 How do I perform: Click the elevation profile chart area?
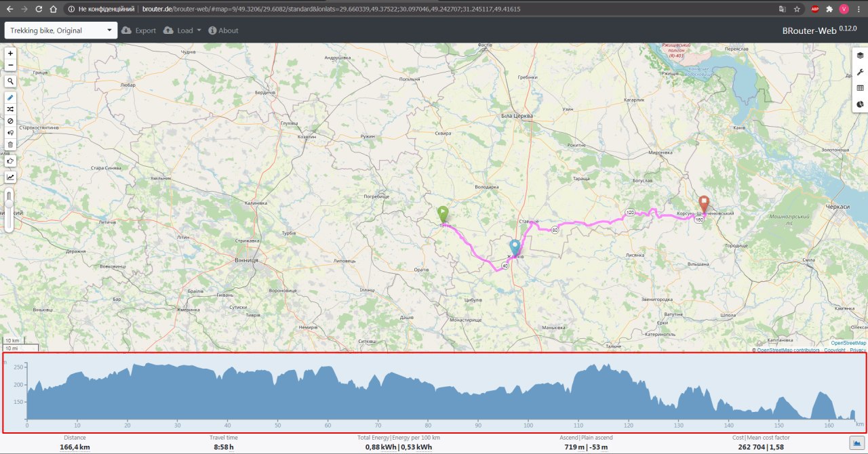coord(434,393)
